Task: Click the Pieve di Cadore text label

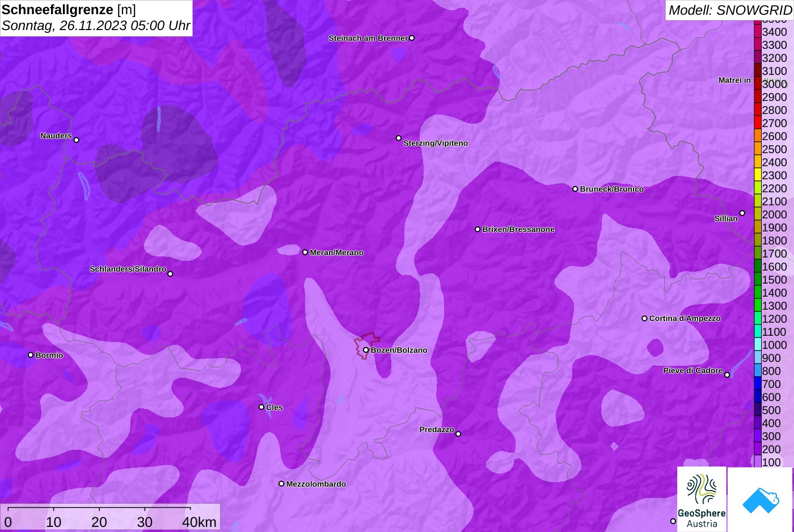Action: pyautogui.click(x=693, y=370)
